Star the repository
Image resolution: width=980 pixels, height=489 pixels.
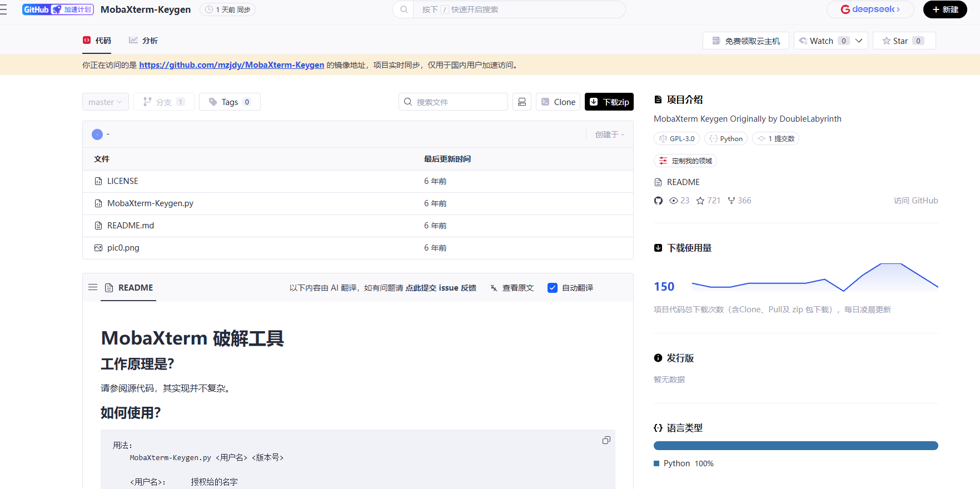point(904,41)
